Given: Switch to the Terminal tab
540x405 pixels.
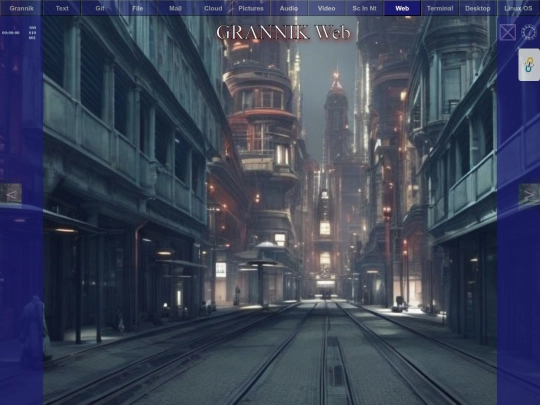Looking at the screenshot, I should [440, 8].
